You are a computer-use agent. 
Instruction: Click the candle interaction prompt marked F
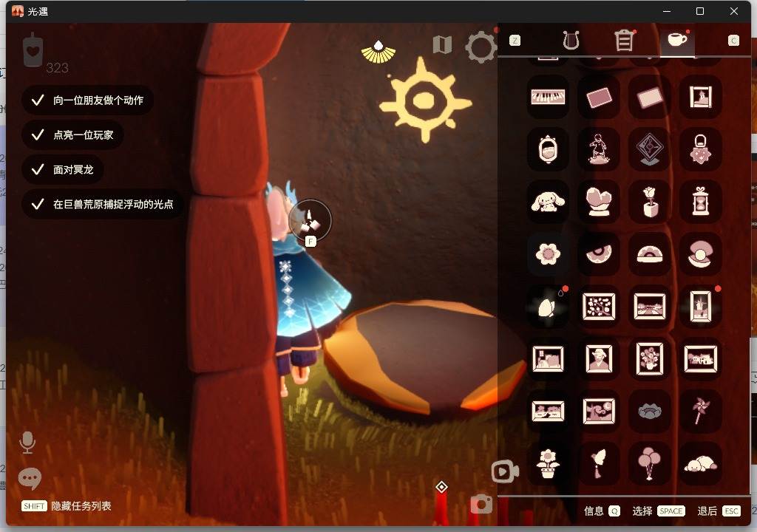310,222
